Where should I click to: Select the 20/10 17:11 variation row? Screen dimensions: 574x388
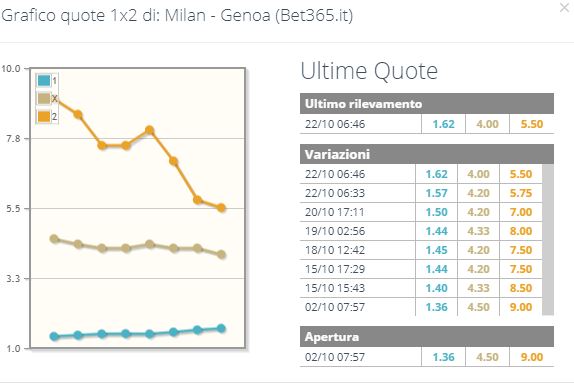pyautogui.click(x=421, y=212)
